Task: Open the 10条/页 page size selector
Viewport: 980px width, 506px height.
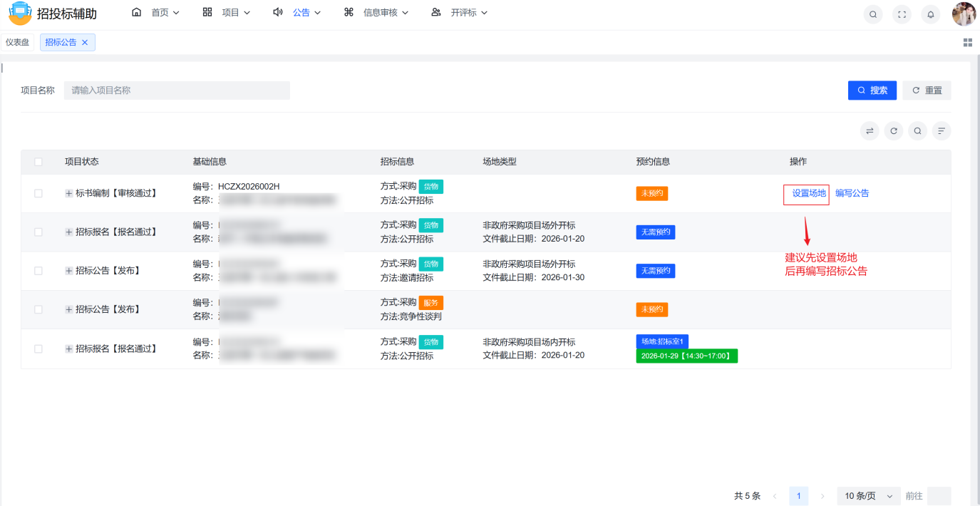Action: coord(868,495)
